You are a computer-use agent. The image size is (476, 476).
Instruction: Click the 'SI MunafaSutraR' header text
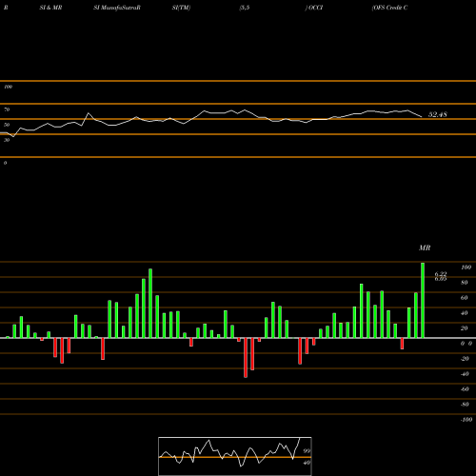117,8
